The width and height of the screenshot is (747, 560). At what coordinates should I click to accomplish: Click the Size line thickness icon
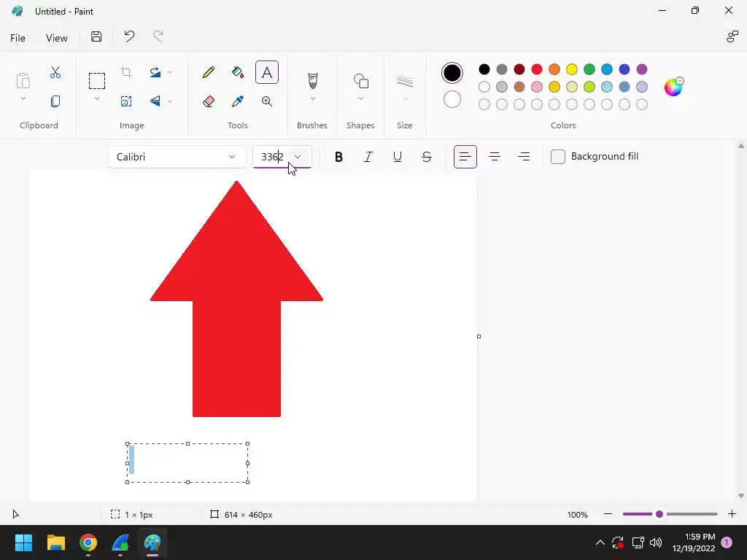pos(404,81)
